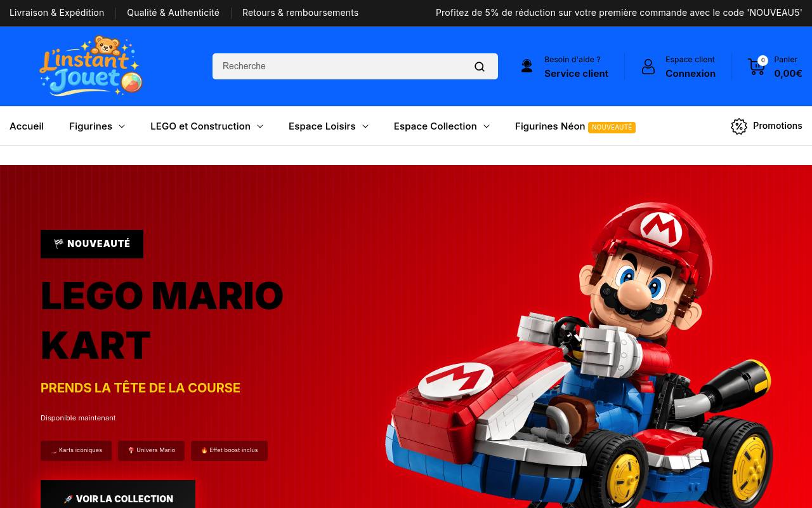Click the Karts iconiques tag
Screen dimensions: 812x508
76,451
